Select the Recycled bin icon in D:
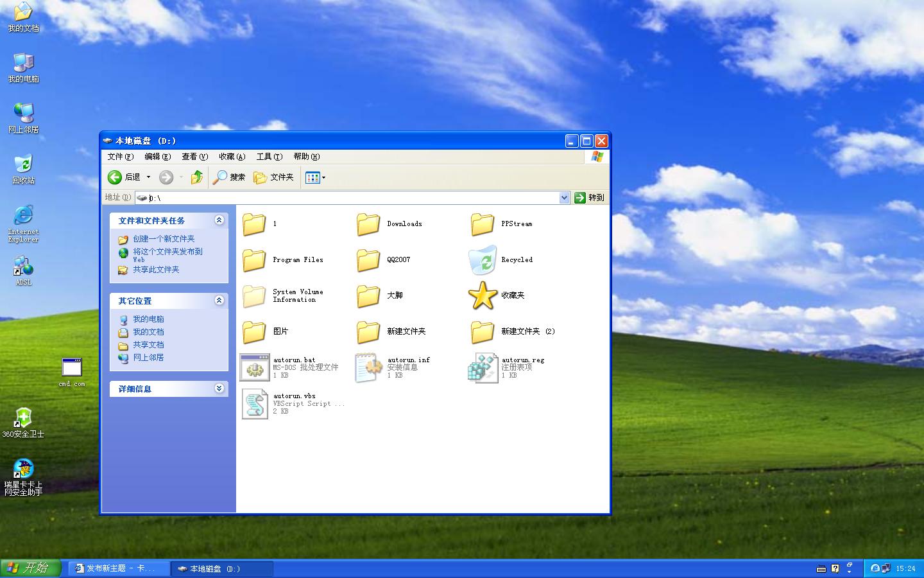 [483, 259]
